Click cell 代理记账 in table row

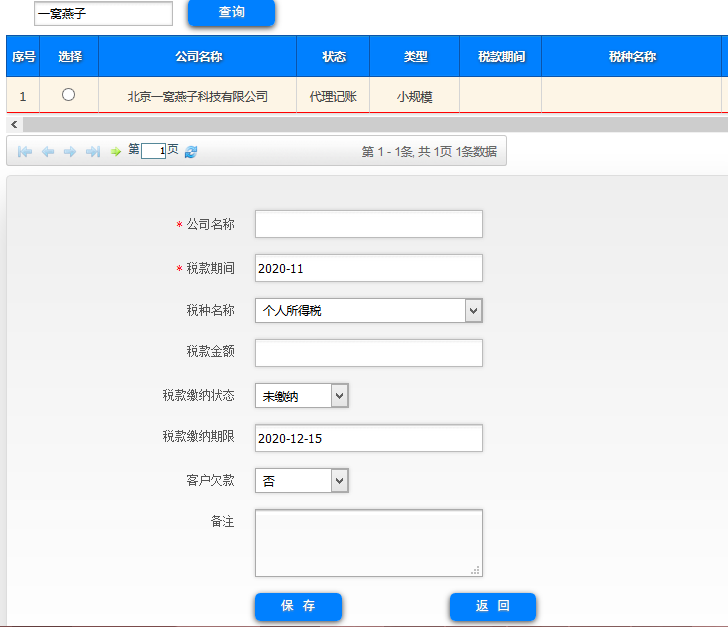333,97
